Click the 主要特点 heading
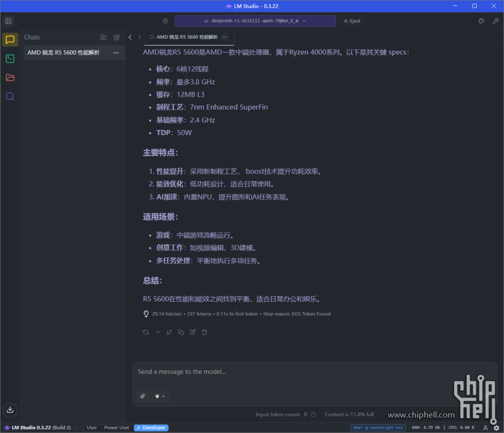This screenshot has height=433, width=504. (160, 152)
